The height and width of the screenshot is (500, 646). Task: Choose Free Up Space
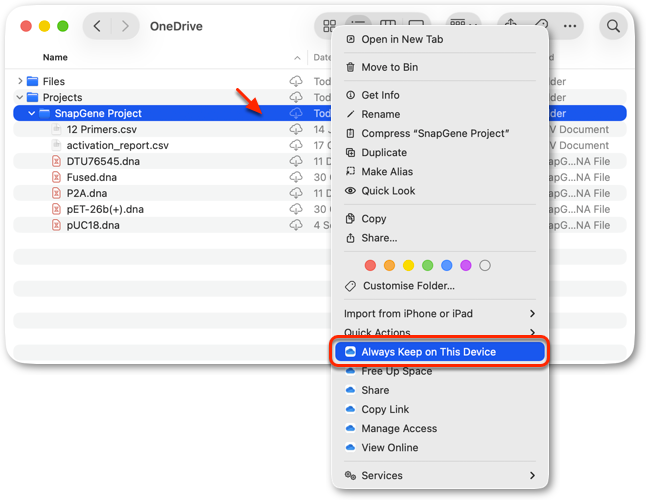point(440,371)
